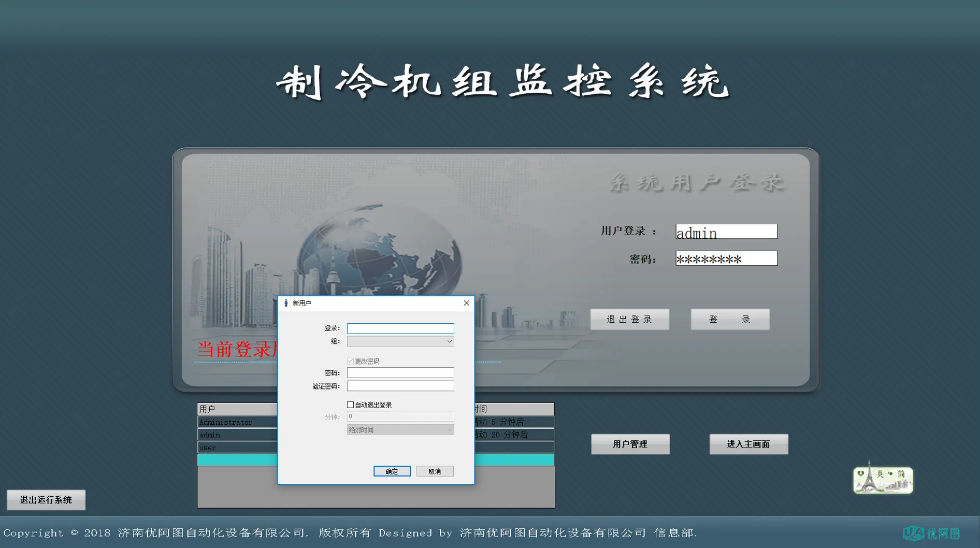Click the admin username field on login panel
980x548 pixels.
[726, 232]
